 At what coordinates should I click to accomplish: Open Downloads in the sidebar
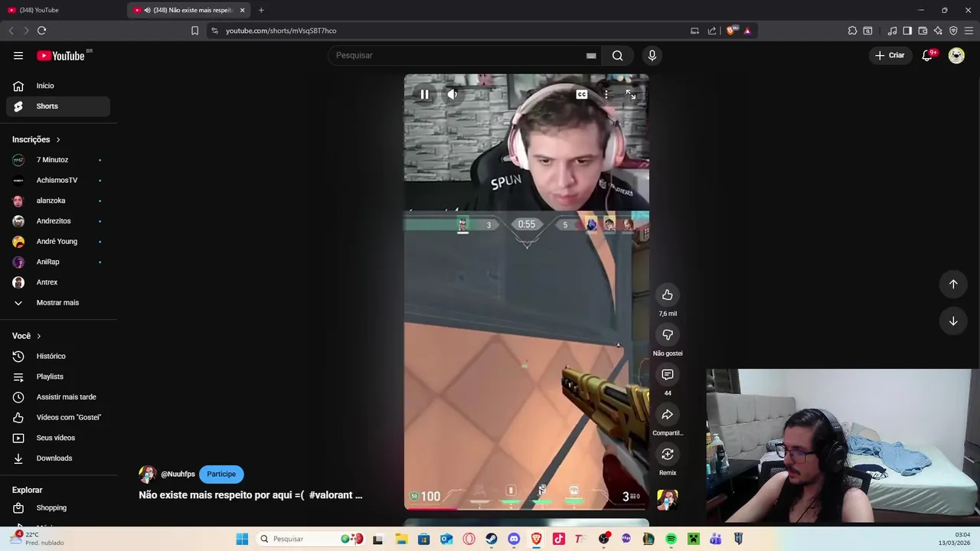[x=58, y=458]
